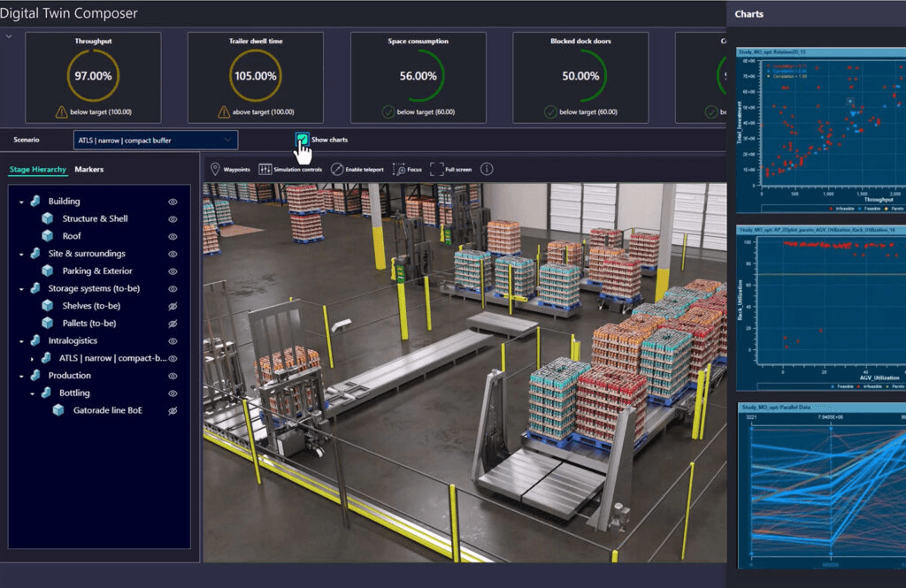Collapse the KPI cards chevron

[9, 36]
